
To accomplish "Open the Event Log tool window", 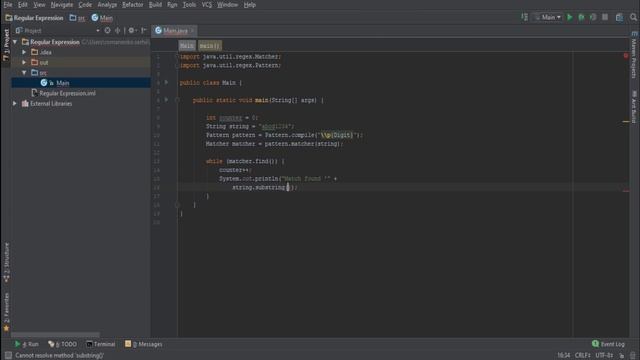I will click(x=608, y=344).
